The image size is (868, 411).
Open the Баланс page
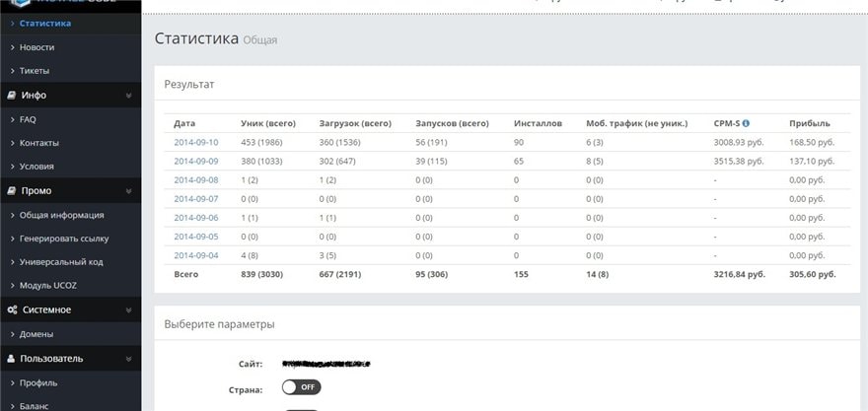pyautogui.click(x=35, y=406)
